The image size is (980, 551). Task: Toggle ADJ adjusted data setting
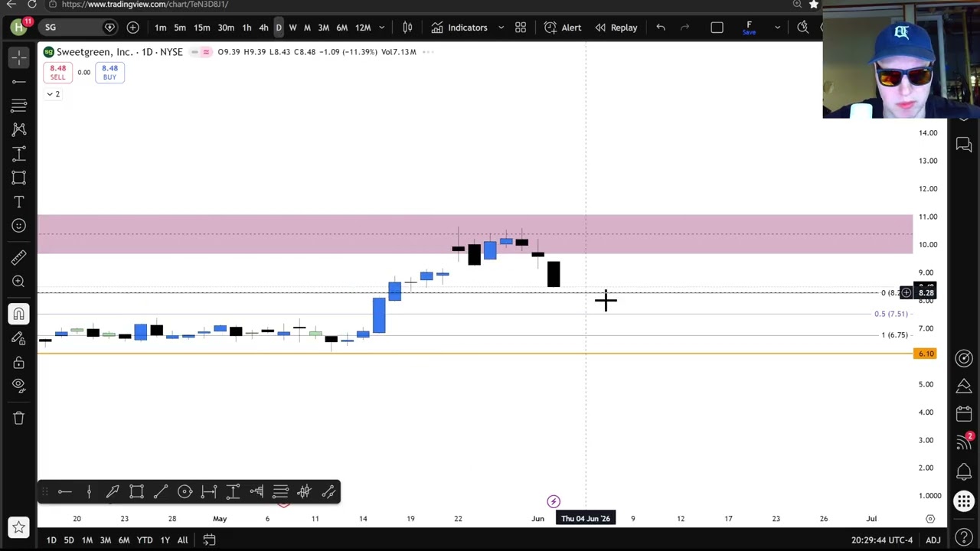pyautogui.click(x=933, y=540)
